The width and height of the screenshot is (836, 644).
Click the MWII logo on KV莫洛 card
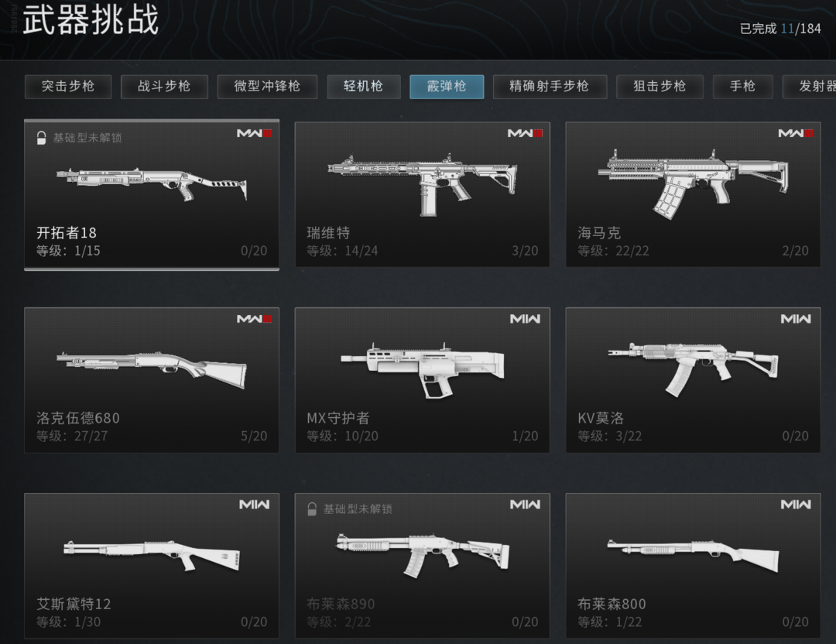click(796, 319)
